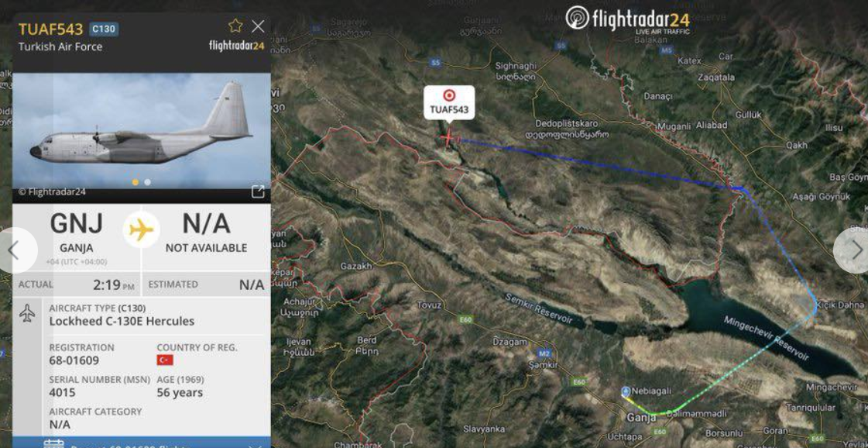Screen dimensions: 868x448
Task: Close the TUAF543 flight panel
Action: (258, 26)
